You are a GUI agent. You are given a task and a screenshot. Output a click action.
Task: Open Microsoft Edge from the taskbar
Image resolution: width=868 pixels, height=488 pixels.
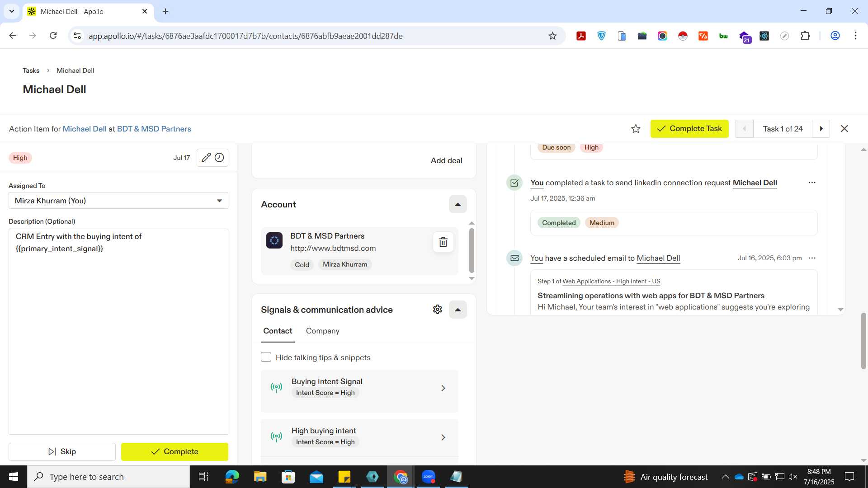[x=232, y=477]
